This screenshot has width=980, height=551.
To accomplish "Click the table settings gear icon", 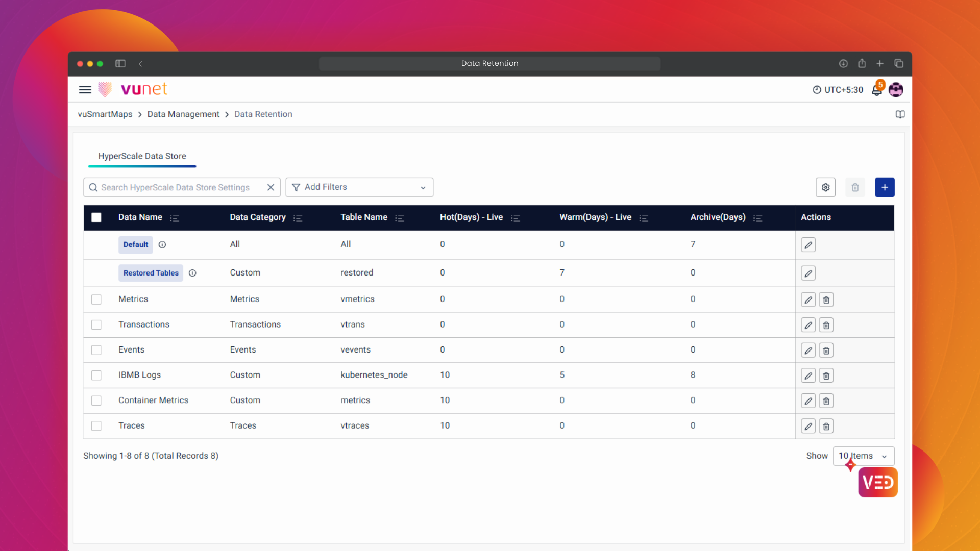I will point(825,187).
